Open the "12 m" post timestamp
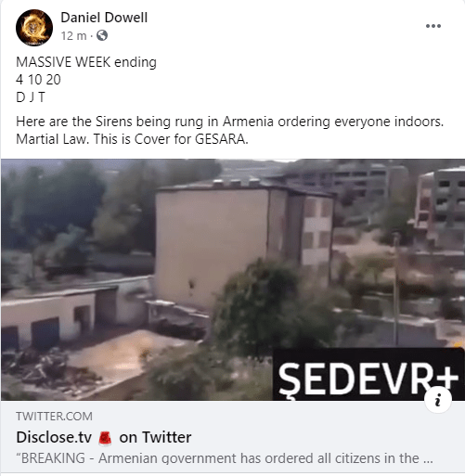The width and height of the screenshot is (465, 476). click(73, 36)
